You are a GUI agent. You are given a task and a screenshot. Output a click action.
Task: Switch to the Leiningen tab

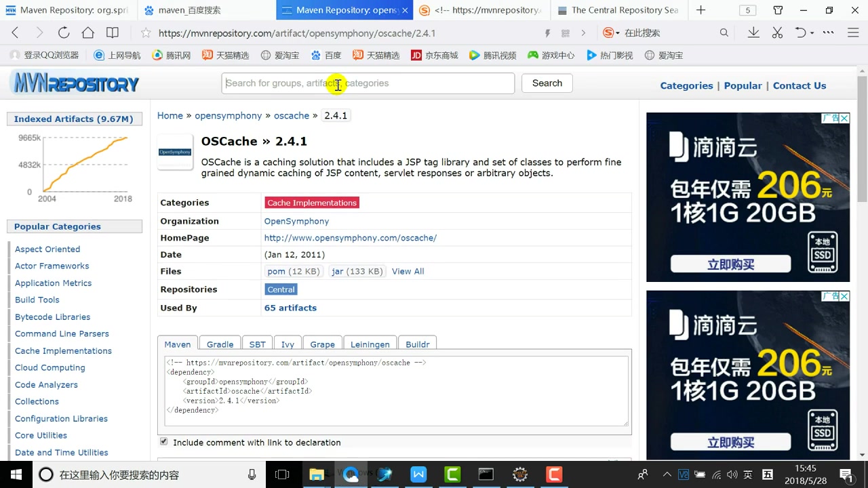point(370,344)
